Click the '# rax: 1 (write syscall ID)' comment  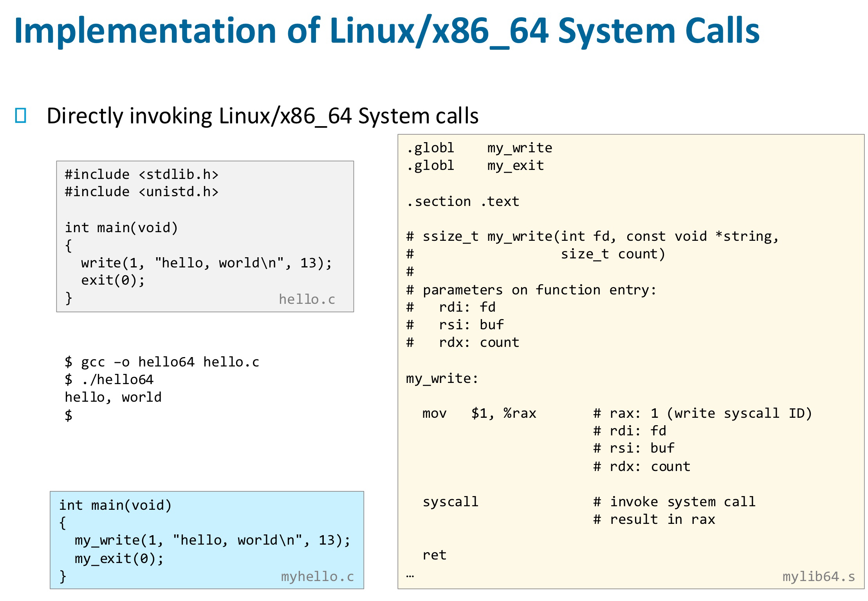[703, 414]
